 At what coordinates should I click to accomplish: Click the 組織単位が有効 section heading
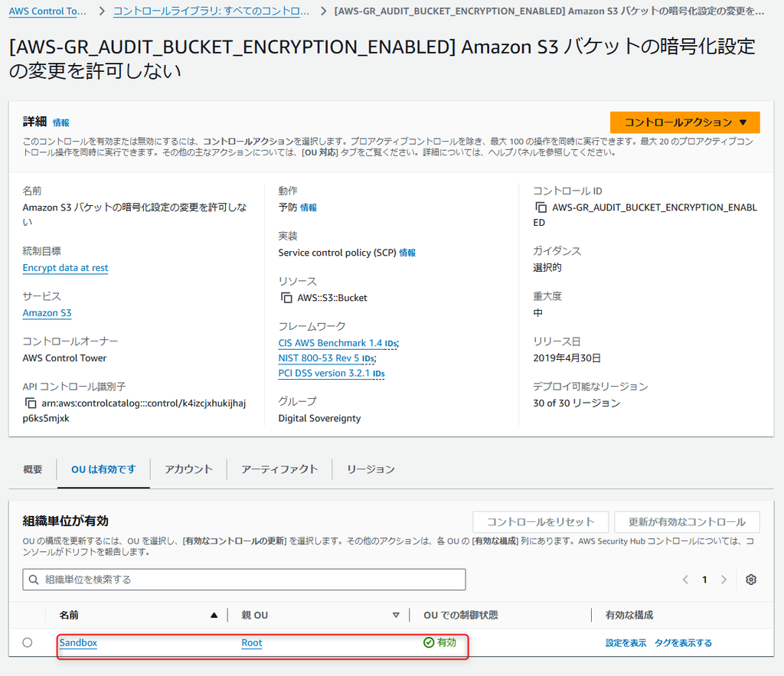tap(66, 521)
